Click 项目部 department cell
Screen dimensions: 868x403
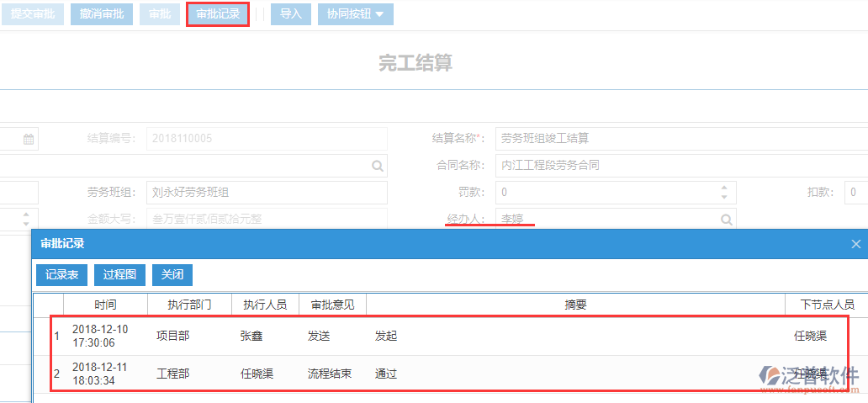[x=172, y=336]
